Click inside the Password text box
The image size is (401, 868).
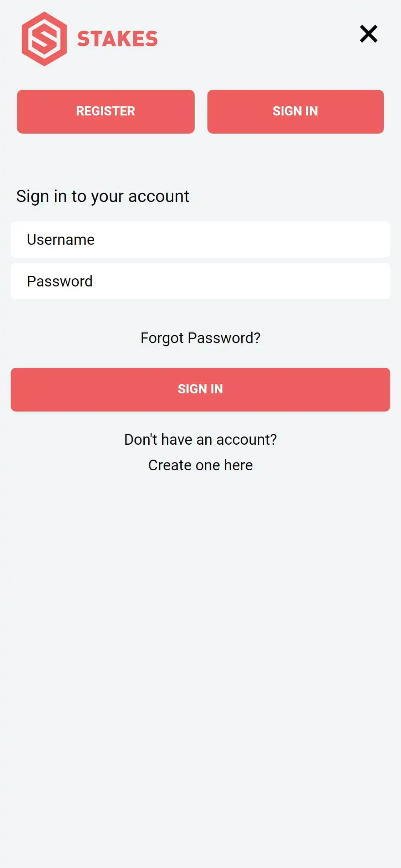200,281
